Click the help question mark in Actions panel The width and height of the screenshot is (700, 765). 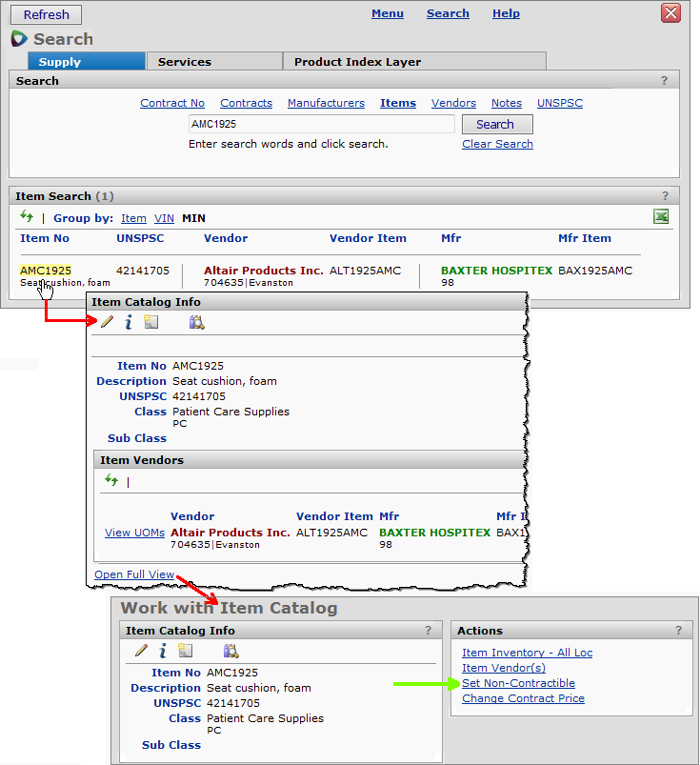click(678, 631)
